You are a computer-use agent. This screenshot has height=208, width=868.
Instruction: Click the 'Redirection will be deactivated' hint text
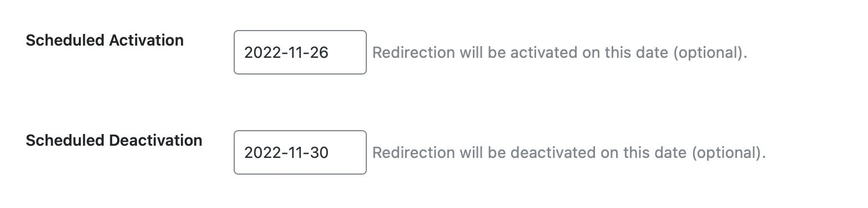tap(569, 153)
